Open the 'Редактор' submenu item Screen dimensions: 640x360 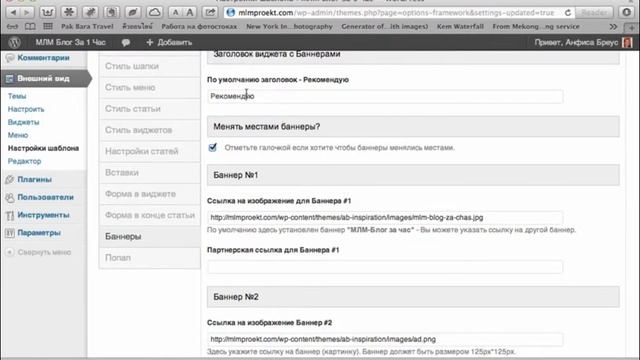[24, 161]
